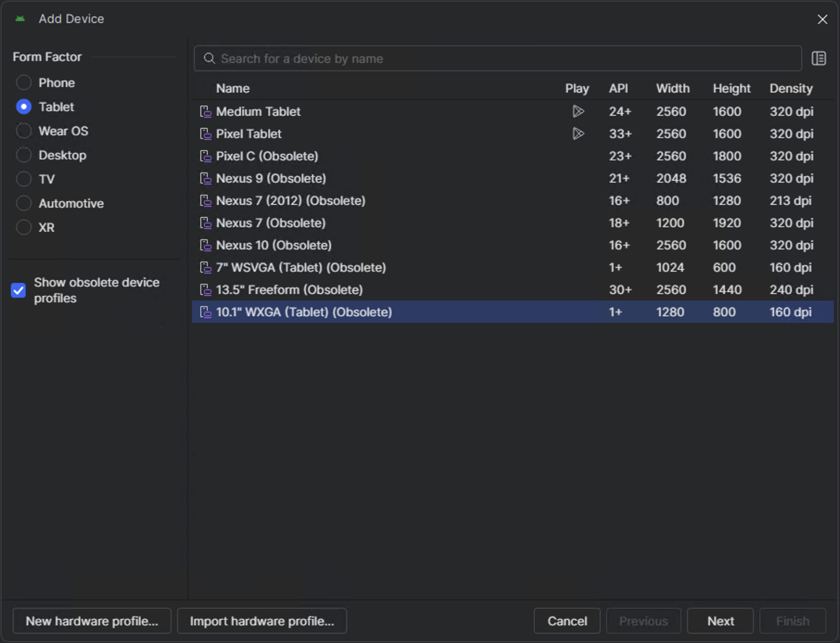Sort list by the API column
840x643 pixels.
618,89
